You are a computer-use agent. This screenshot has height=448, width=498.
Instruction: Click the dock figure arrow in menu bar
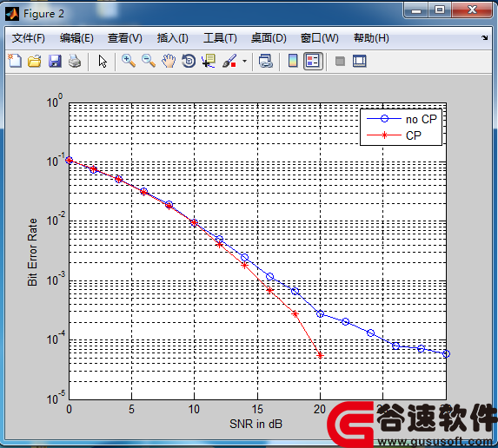tap(484, 37)
